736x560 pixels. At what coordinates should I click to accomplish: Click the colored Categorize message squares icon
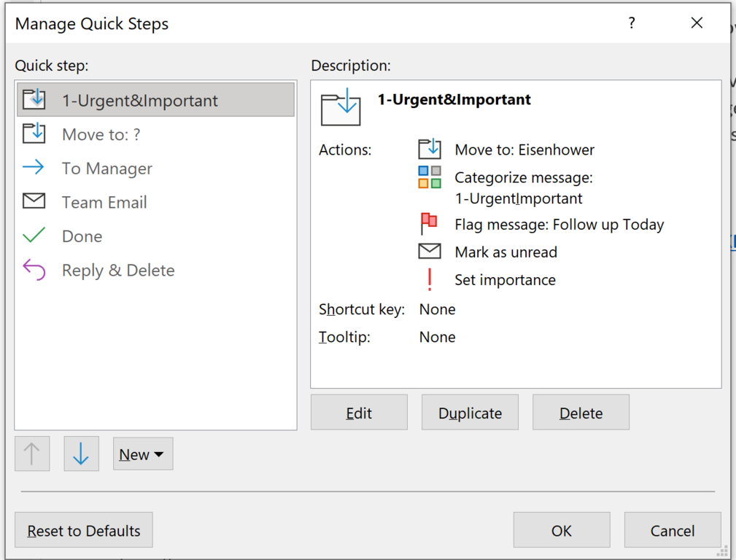click(429, 177)
